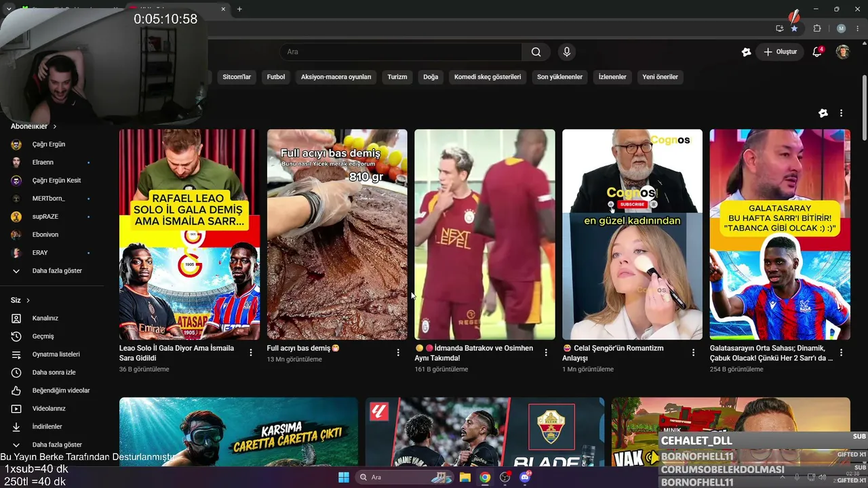868x488 pixels.
Task: Click the Oluştur create button
Action: 780,52
